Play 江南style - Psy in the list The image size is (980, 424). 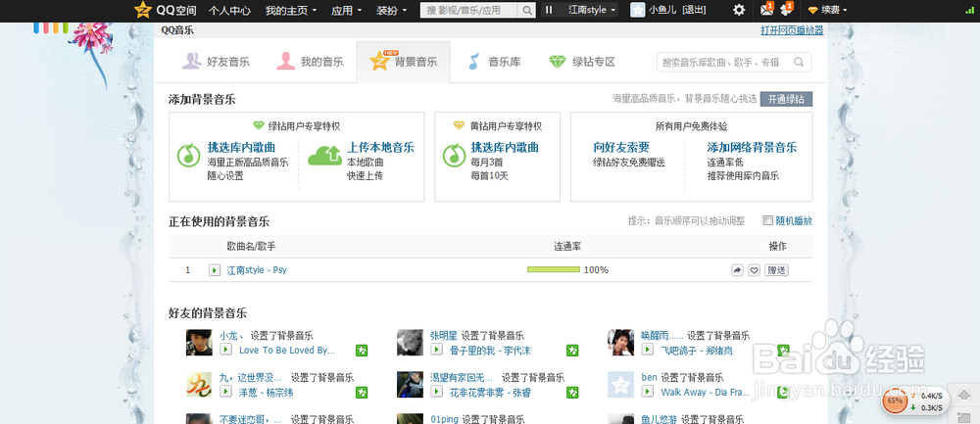215,269
